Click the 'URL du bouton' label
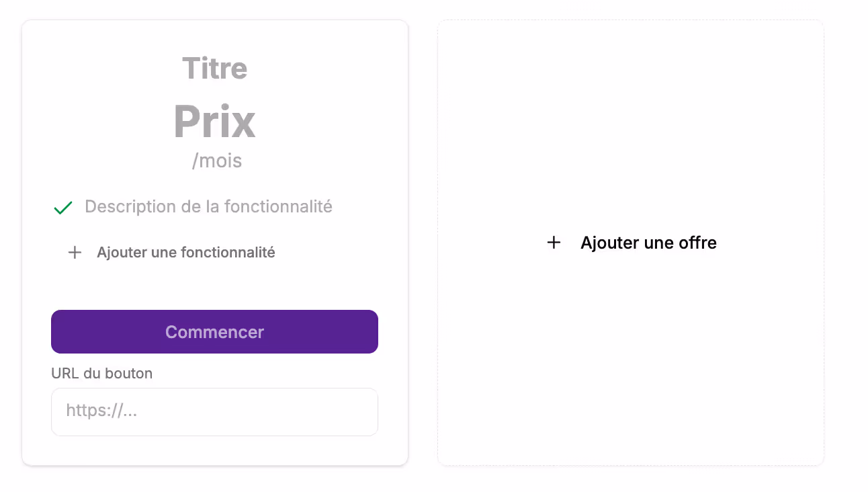The height and width of the screenshot is (492, 868). 101,373
